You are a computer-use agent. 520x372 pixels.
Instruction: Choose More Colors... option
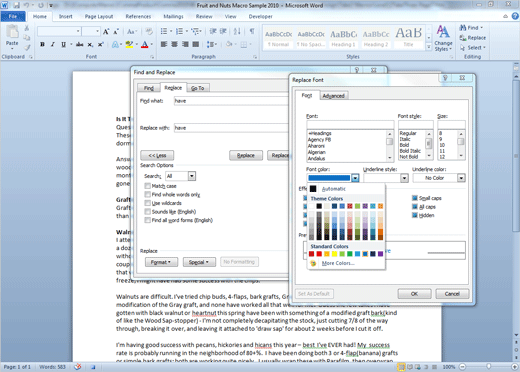(x=338, y=263)
